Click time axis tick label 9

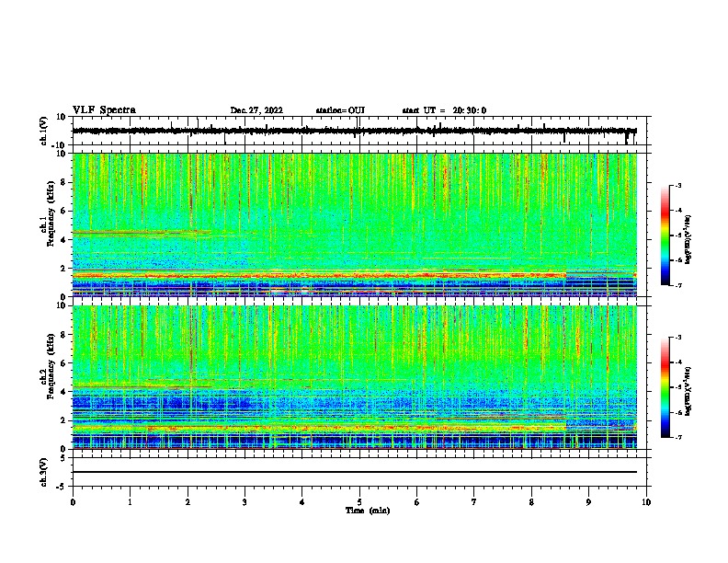588,502
